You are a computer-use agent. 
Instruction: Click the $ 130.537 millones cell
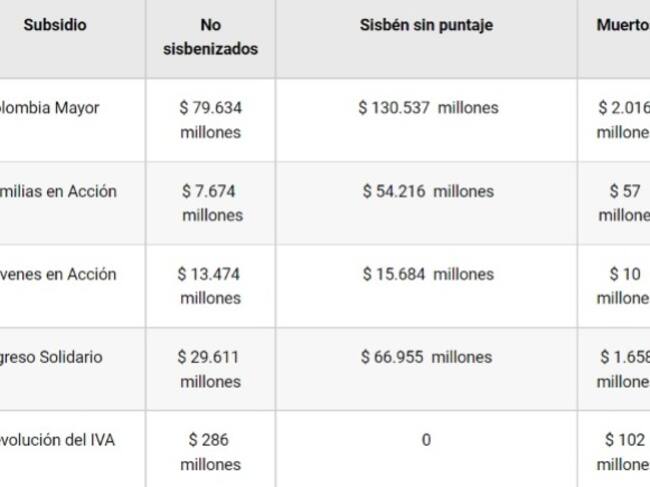coord(427,108)
